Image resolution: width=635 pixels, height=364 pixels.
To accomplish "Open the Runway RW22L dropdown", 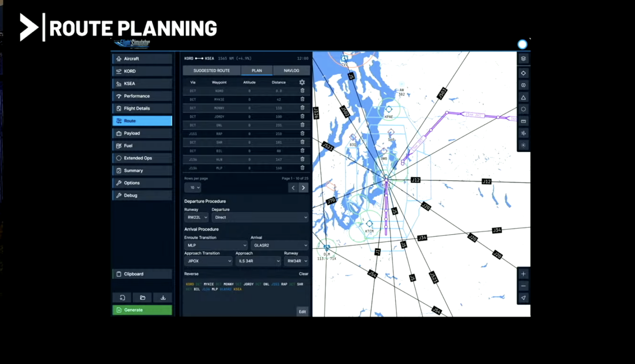I will 196,217.
